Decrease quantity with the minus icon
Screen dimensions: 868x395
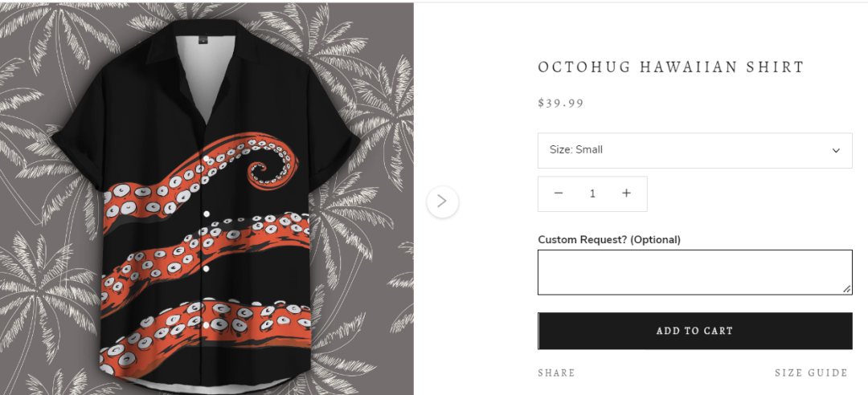tap(559, 193)
